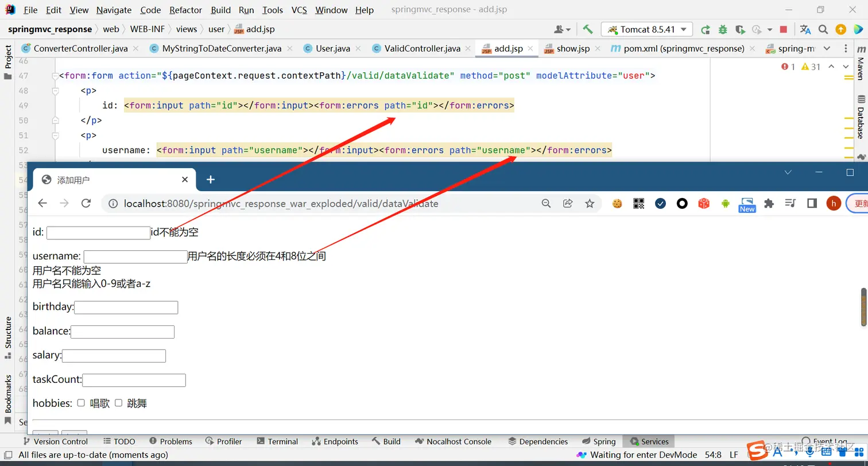The height and width of the screenshot is (466, 868).
Task: Open the red cube extension
Action: 703,203
